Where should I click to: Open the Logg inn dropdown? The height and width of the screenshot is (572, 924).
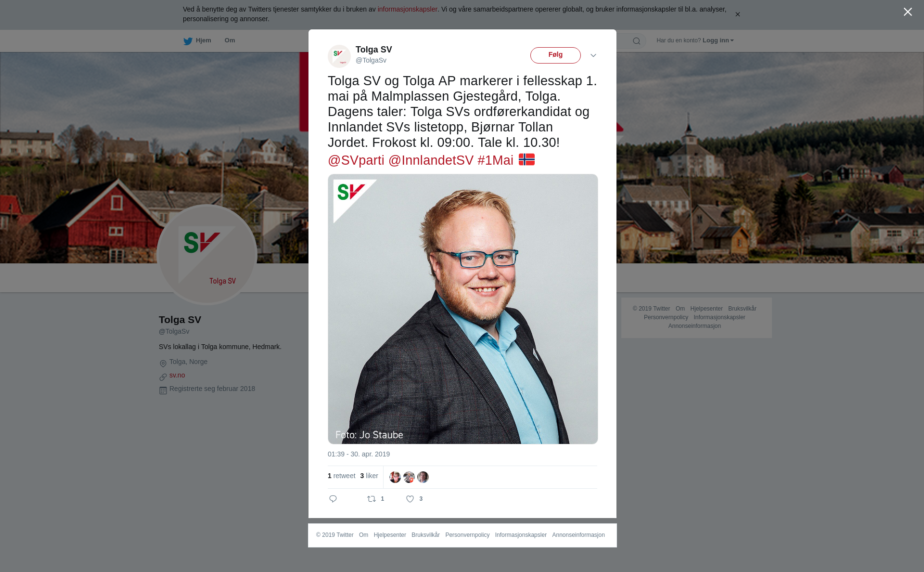point(718,40)
